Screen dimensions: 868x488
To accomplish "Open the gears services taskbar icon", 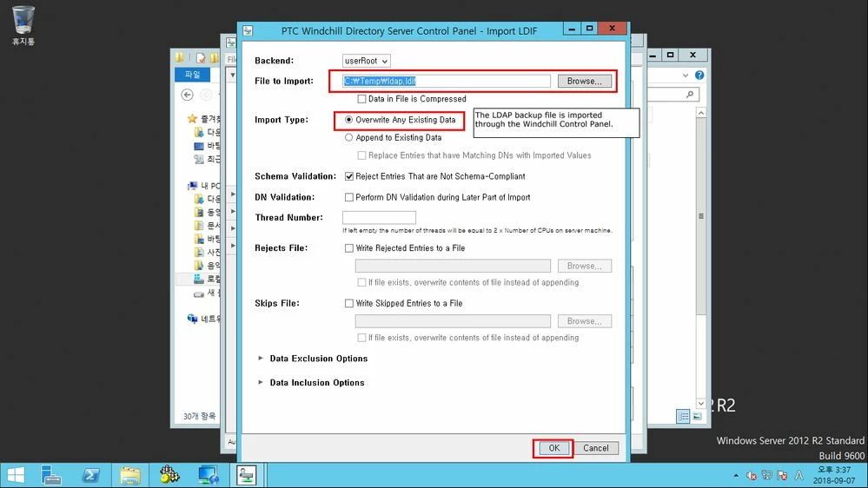I will tap(169, 475).
